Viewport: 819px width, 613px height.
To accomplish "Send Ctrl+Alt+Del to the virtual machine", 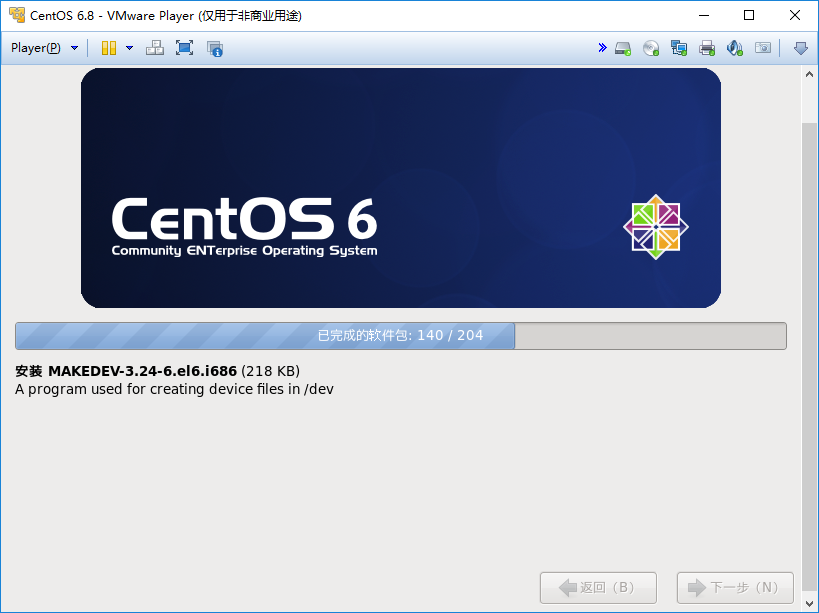I will [155, 48].
